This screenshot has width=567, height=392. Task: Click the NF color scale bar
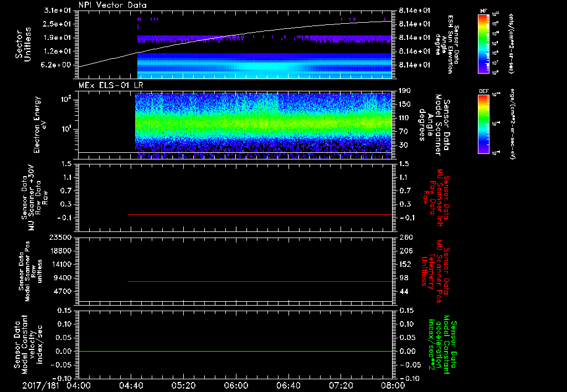pos(483,43)
